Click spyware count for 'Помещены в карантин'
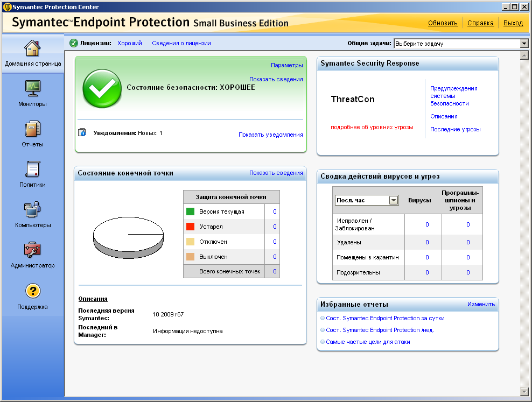Image resolution: width=532 pixels, height=402 pixels. tap(468, 257)
